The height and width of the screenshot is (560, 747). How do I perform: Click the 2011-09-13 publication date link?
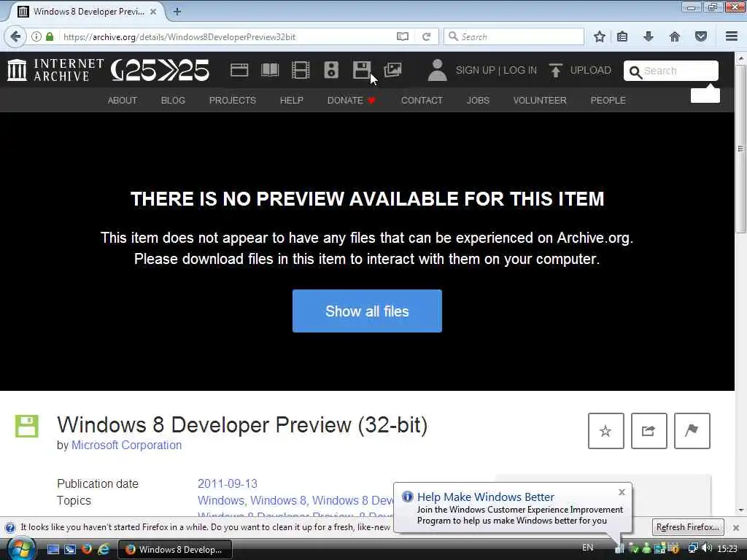[228, 484]
